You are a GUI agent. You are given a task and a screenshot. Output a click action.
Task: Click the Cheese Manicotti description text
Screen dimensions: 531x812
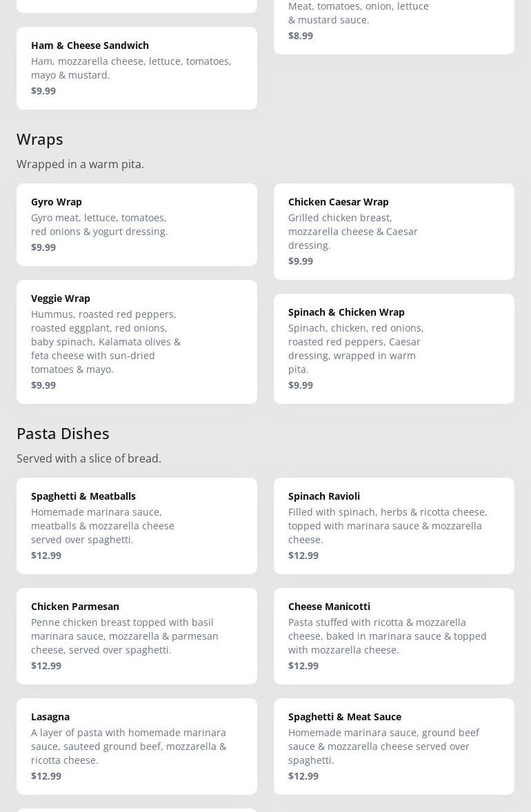pos(387,636)
